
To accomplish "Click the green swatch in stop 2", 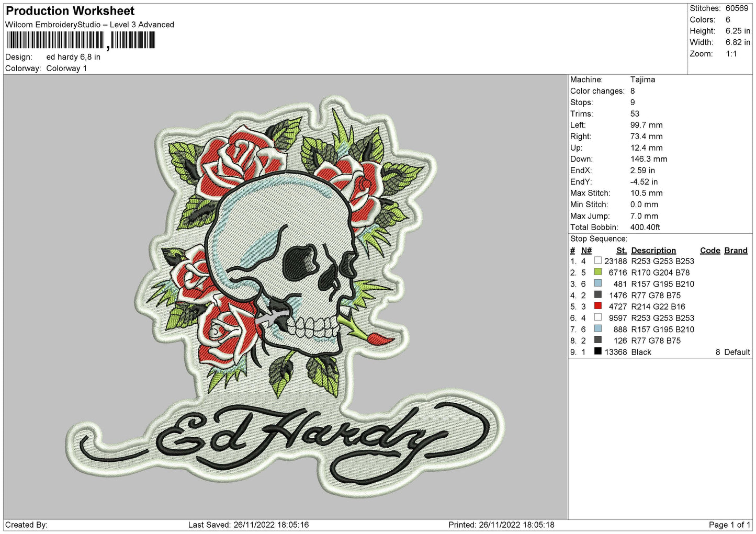I will click(597, 272).
